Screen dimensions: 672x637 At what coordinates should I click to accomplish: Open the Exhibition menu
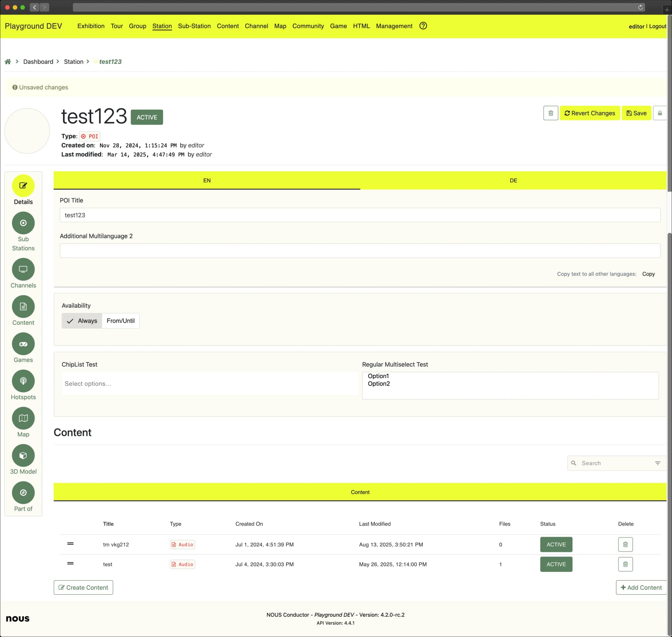91,26
